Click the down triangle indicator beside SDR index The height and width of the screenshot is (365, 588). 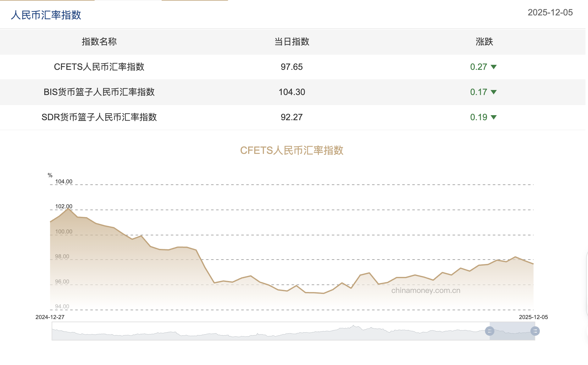click(494, 117)
